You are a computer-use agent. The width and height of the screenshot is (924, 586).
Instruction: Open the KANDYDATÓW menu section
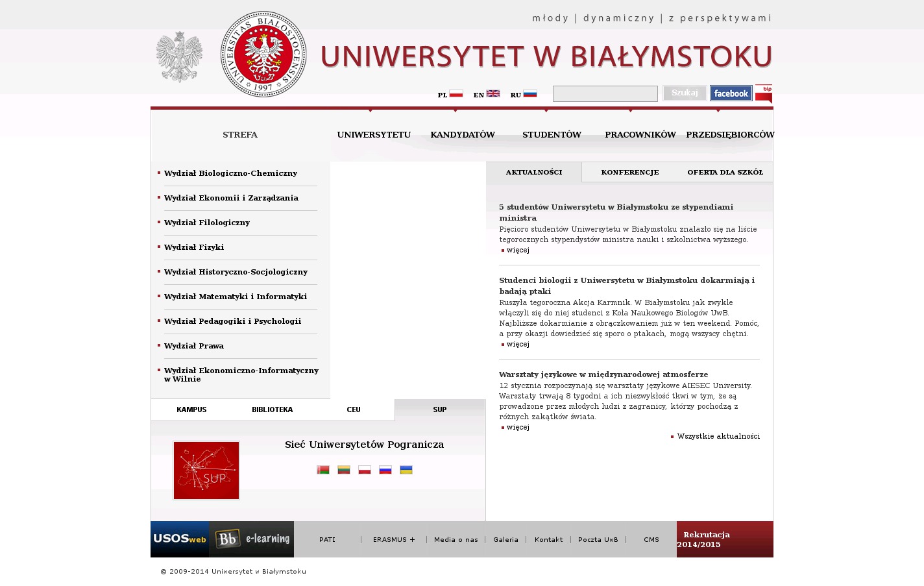463,135
